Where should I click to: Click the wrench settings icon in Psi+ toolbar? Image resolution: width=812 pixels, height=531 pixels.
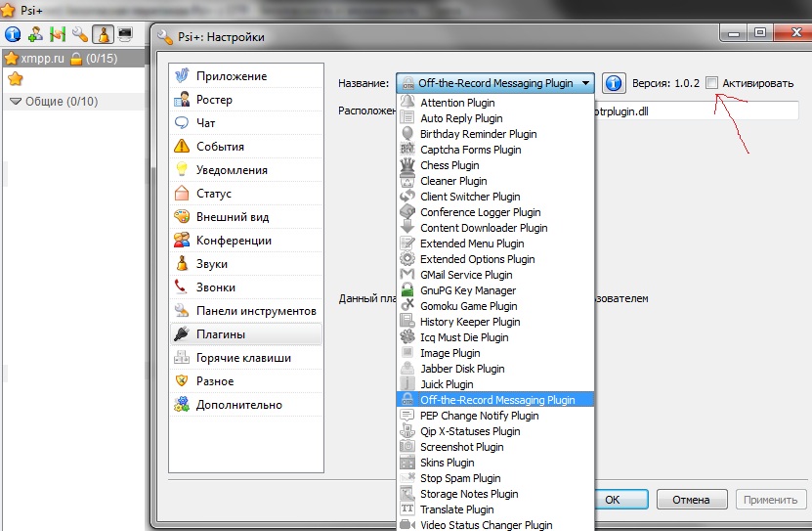point(80,34)
